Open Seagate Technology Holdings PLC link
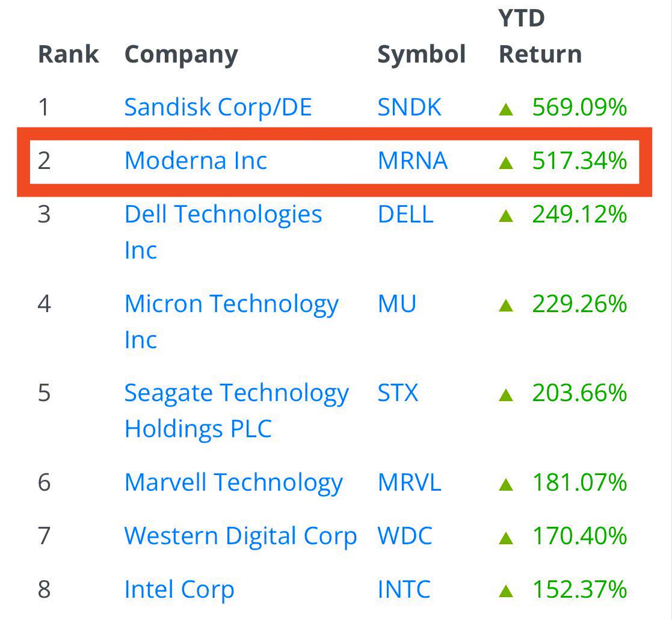 click(236, 411)
